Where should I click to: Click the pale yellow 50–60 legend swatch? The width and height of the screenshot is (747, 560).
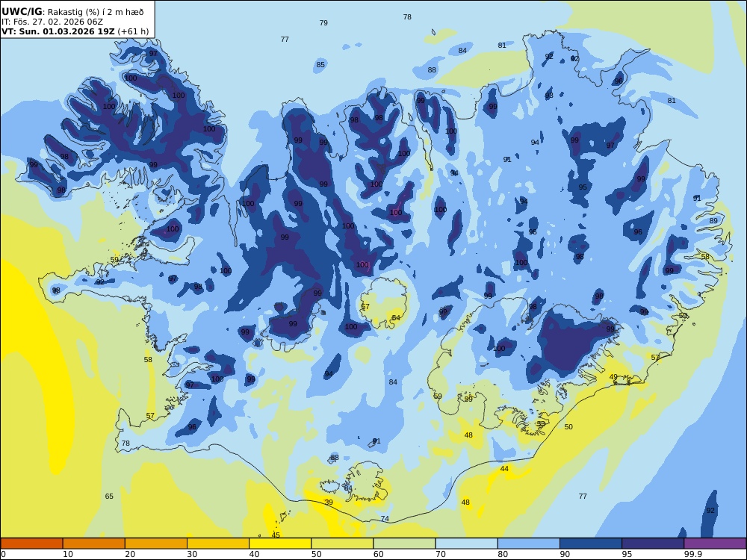(342, 544)
